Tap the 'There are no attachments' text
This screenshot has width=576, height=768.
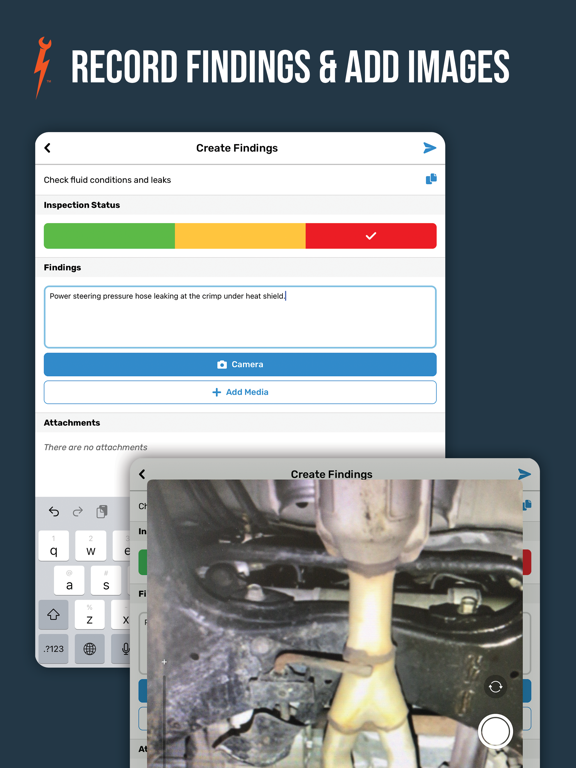click(96, 447)
